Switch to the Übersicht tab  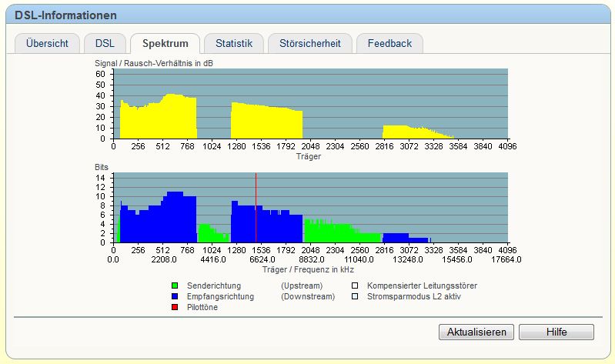tap(47, 43)
